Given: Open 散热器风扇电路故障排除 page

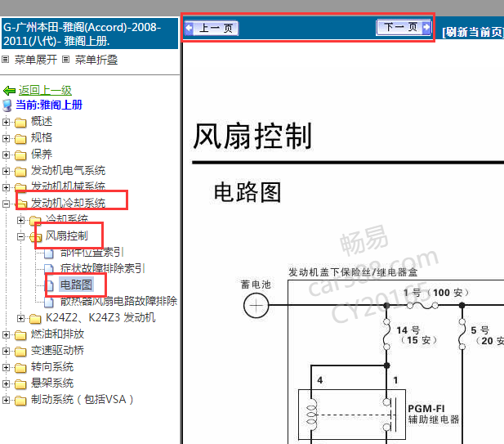Looking at the screenshot, I should click(x=118, y=301).
